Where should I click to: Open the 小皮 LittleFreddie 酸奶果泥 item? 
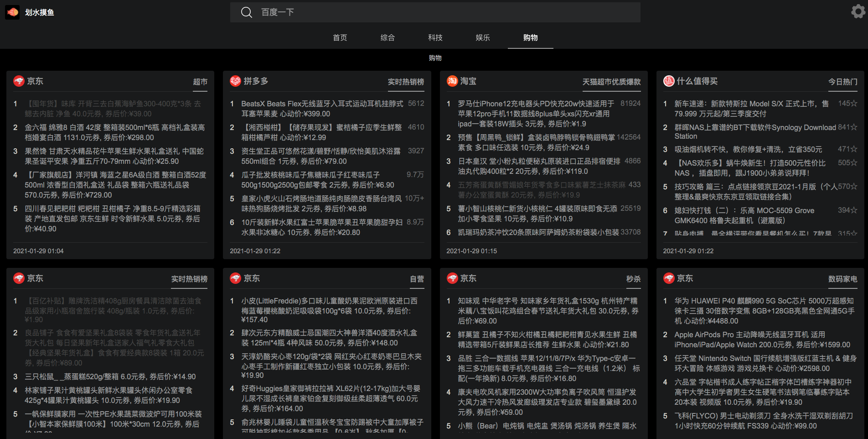[x=329, y=310]
